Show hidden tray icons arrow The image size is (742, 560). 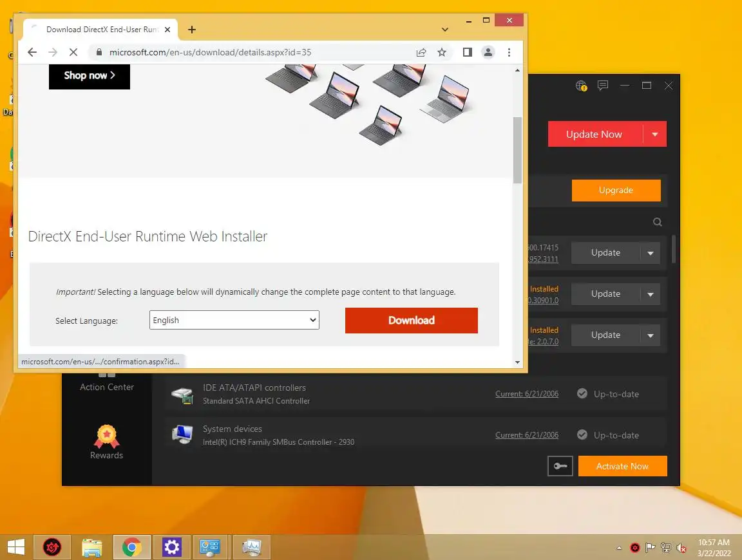619,548
